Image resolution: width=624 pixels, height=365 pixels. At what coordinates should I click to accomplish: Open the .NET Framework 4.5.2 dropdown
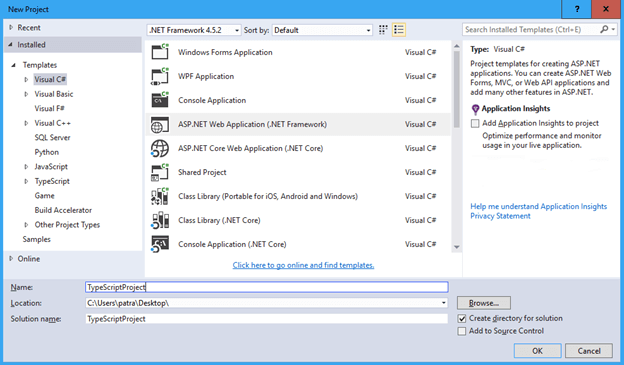(194, 30)
